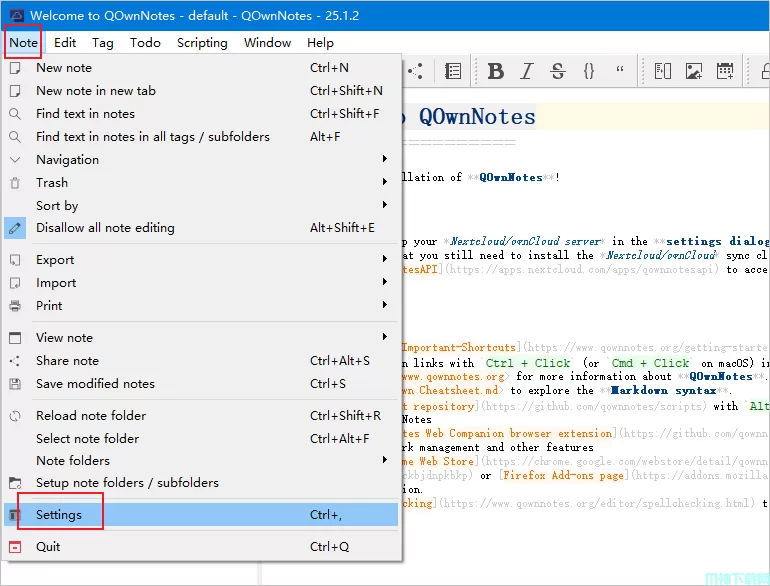This screenshot has width=770, height=586.
Task: Choose Settings from the Note menu
Action: [59, 515]
